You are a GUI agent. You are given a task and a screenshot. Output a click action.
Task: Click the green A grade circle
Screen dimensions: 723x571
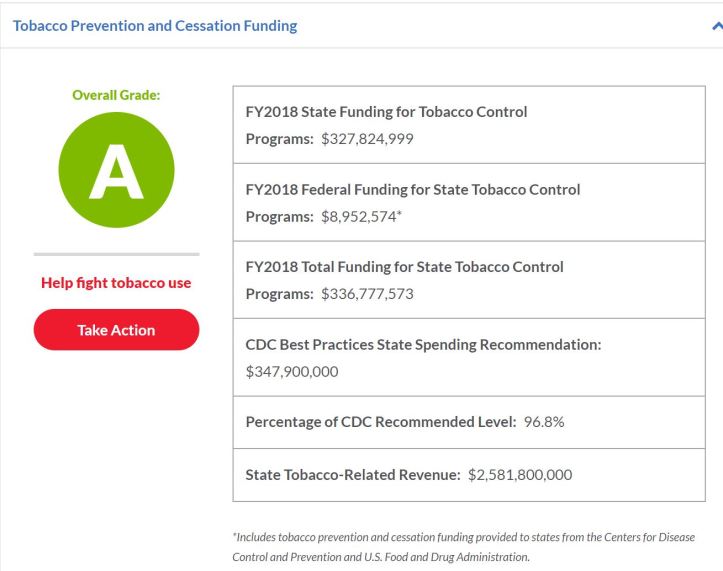coord(116,173)
